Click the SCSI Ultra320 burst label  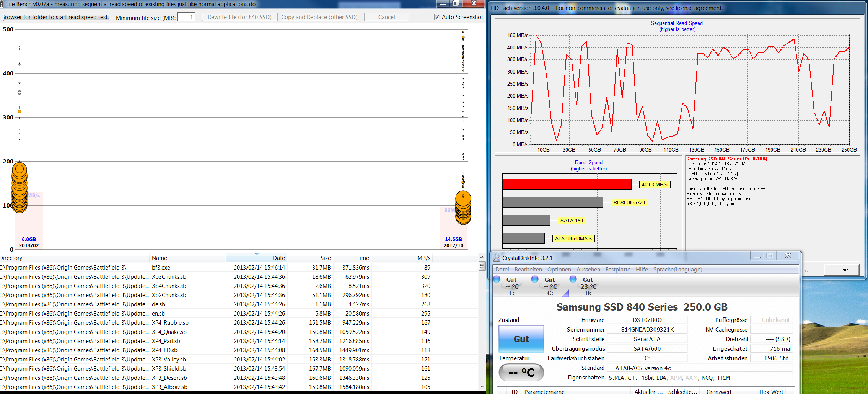click(629, 203)
